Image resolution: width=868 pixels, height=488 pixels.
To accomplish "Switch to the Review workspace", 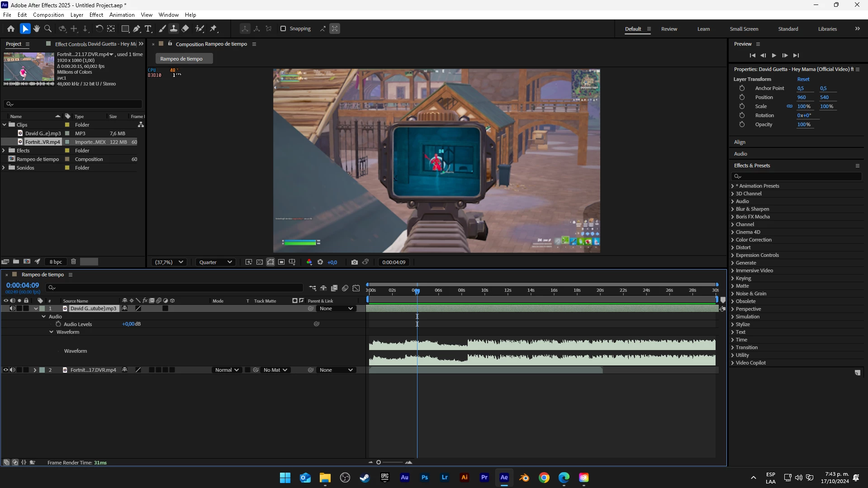I will pyautogui.click(x=669, y=29).
